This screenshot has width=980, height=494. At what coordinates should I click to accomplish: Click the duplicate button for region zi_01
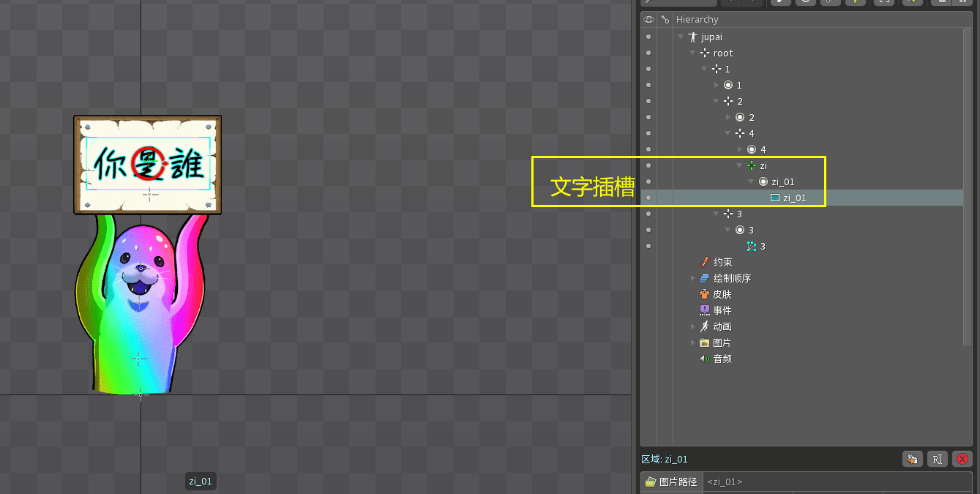[x=911, y=459]
